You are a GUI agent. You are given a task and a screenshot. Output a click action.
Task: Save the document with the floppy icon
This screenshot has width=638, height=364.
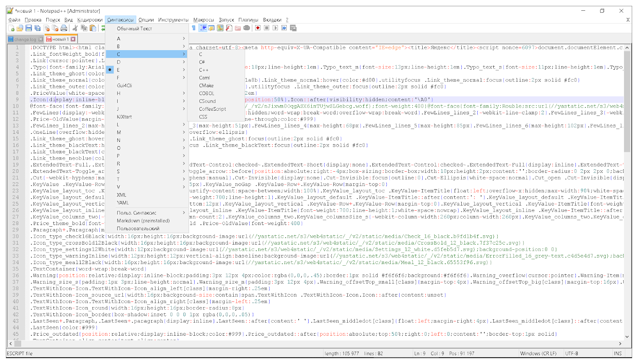[29, 28]
